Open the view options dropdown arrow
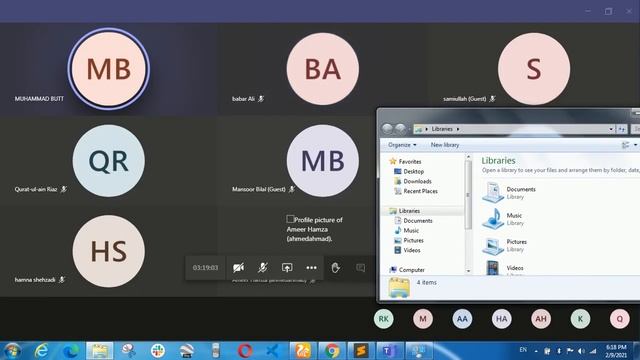 point(635,145)
